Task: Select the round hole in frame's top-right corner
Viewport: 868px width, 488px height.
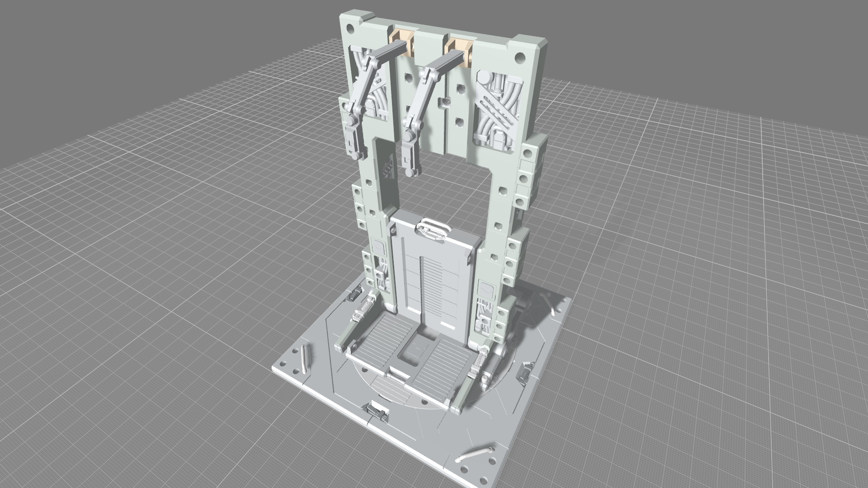Action: [x=520, y=58]
